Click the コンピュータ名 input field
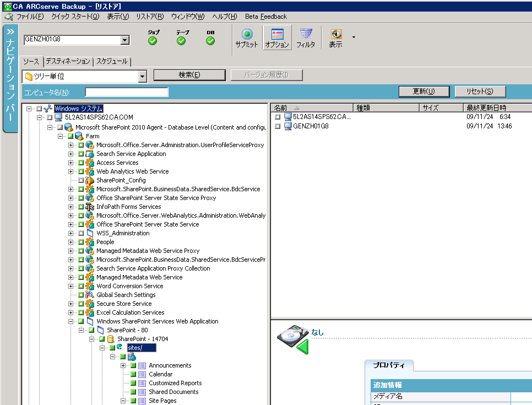The width and height of the screenshot is (532, 405). [x=127, y=92]
